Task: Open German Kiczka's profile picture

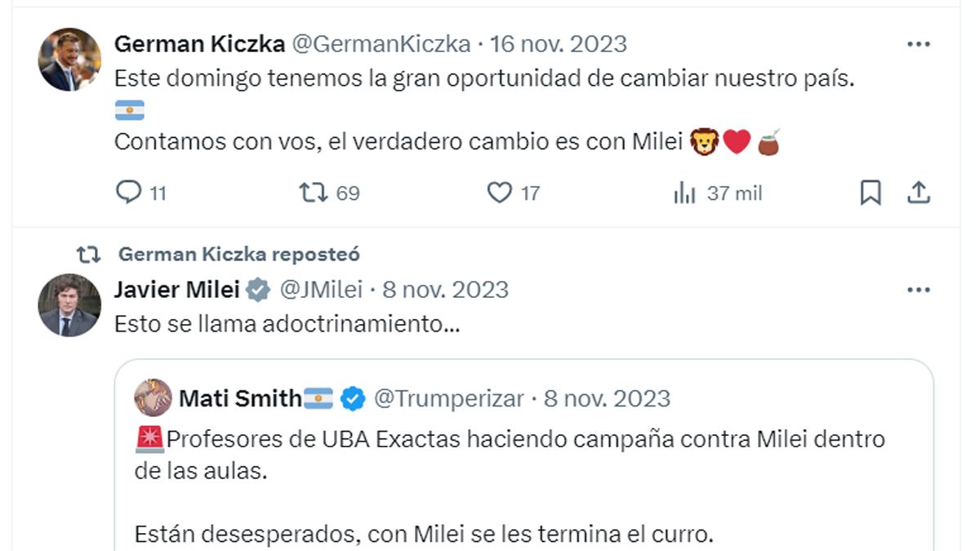Action: (x=69, y=60)
